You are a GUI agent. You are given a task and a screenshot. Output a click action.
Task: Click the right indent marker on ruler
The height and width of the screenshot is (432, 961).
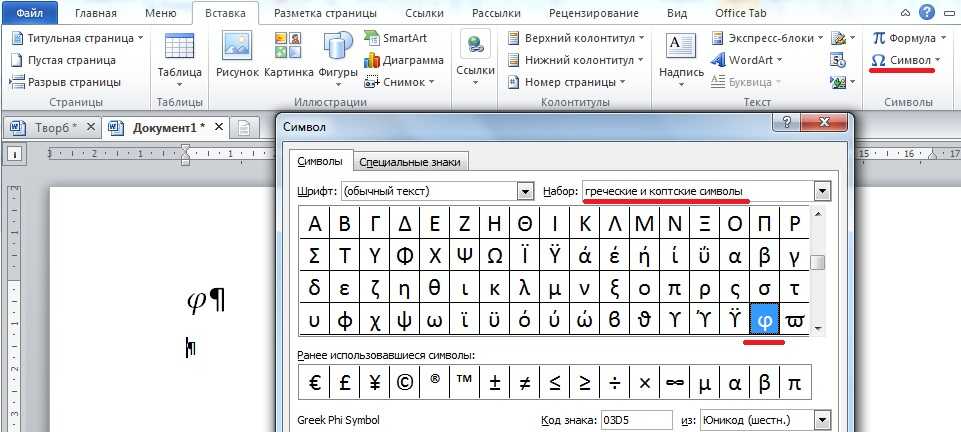click(934, 156)
